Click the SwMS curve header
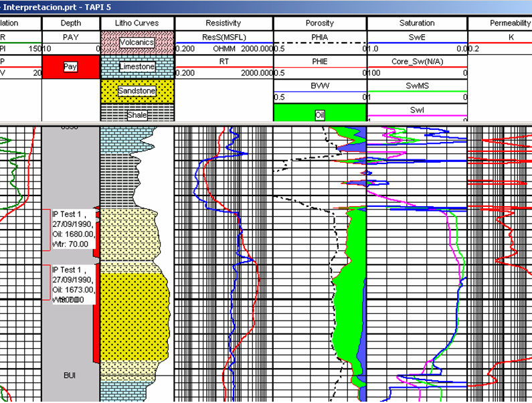 pos(418,86)
